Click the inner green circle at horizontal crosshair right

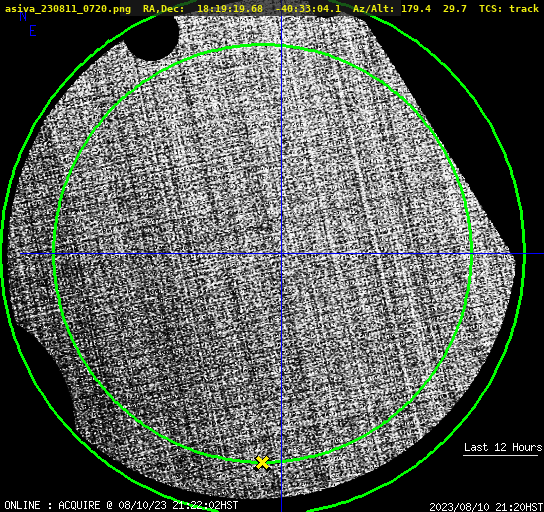click(472, 254)
